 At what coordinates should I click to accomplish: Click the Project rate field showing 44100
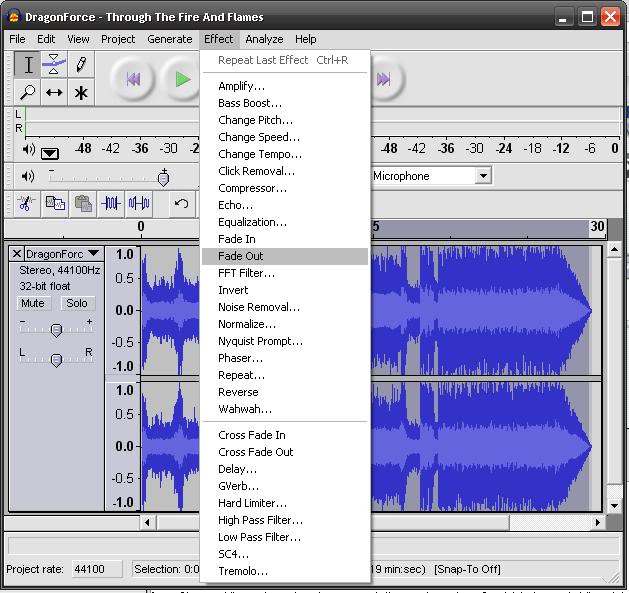pyautogui.click(x=96, y=569)
